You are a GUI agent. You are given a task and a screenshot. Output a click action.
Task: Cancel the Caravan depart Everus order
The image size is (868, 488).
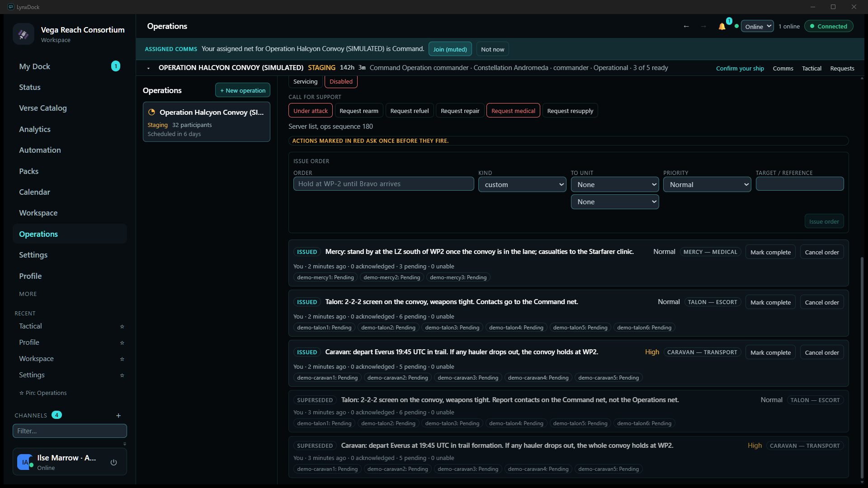tap(821, 352)
